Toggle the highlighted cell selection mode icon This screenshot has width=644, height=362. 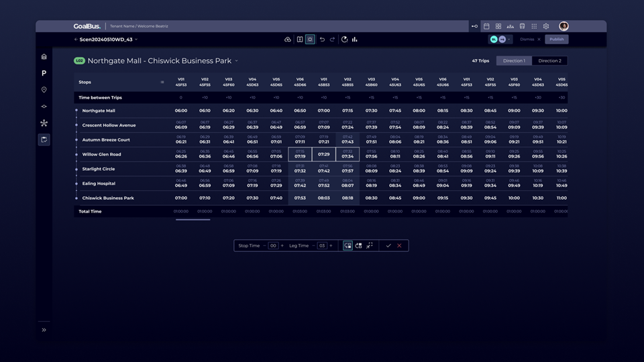pos(310,40)
